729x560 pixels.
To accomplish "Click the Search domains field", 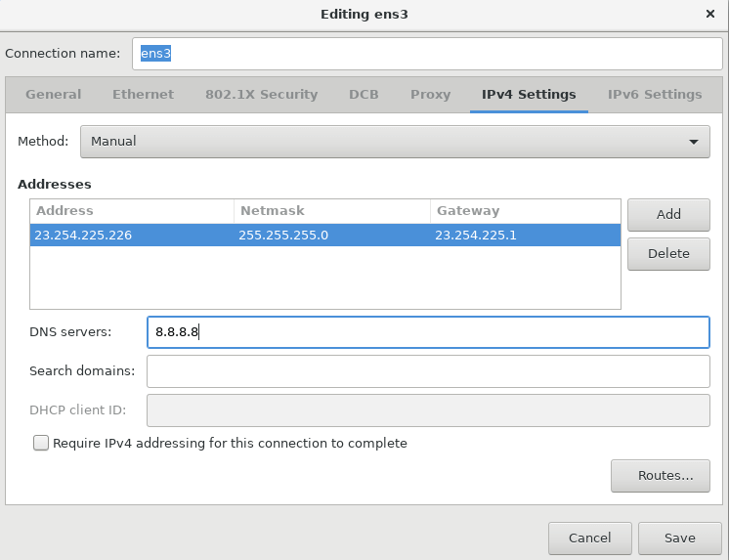I will [x=427, y=371].
